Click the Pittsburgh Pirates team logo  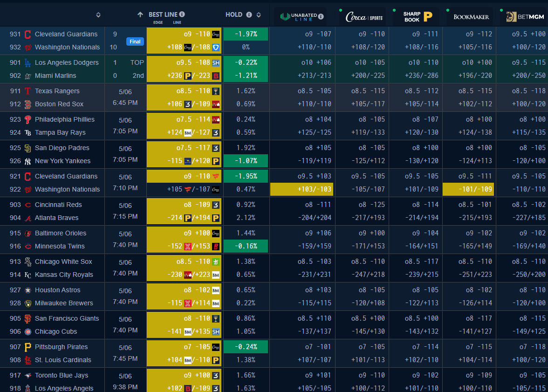pos(28,347)
